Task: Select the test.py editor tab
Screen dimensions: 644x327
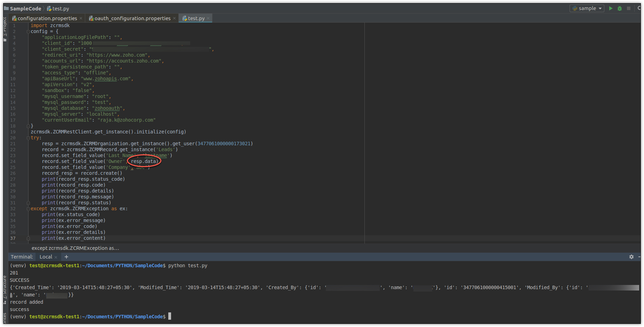Action: [x=196, y=18]
